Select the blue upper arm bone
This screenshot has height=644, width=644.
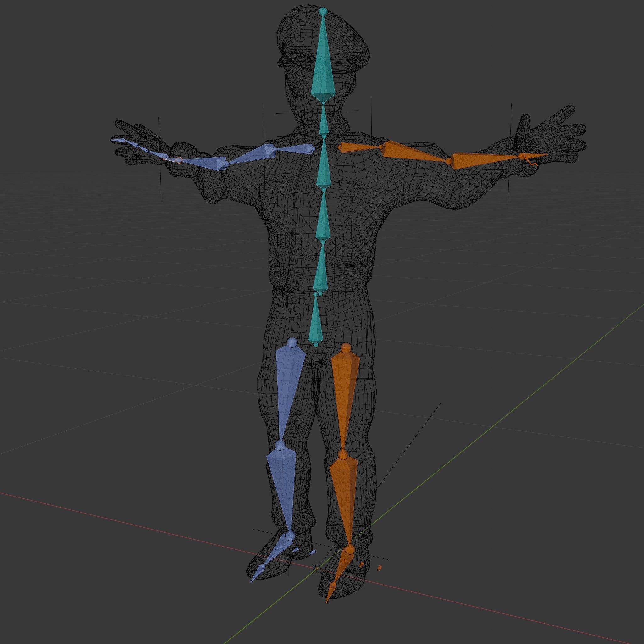click(252, 154)
